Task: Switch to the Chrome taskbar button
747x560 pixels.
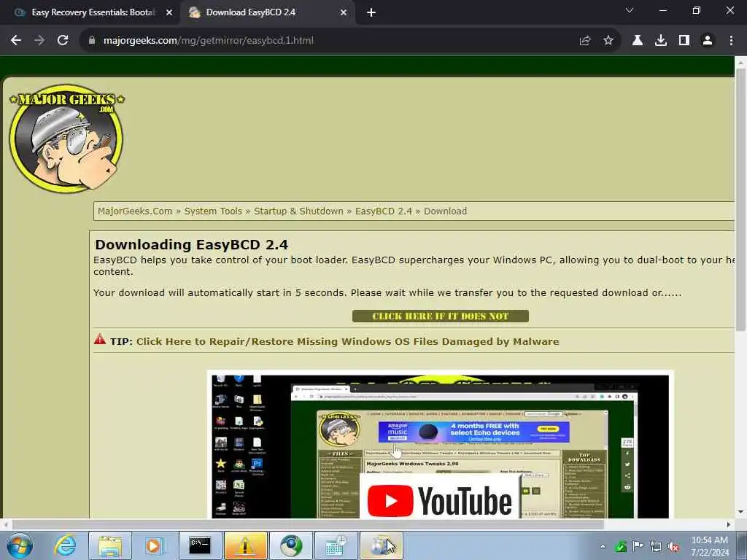Action: [x=290, y=545]
